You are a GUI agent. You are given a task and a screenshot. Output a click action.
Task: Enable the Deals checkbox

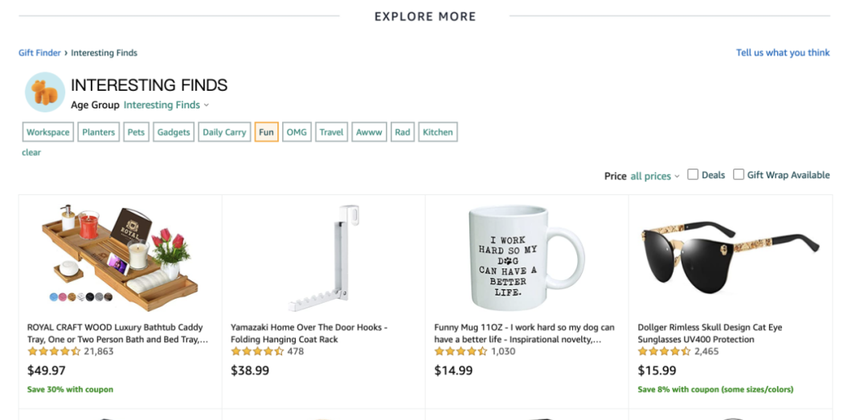click(x=693, y=175)
